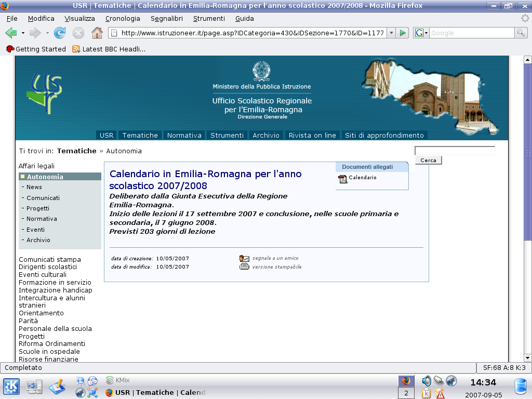
Task: Click the site search text field
Action: point(455,151)
